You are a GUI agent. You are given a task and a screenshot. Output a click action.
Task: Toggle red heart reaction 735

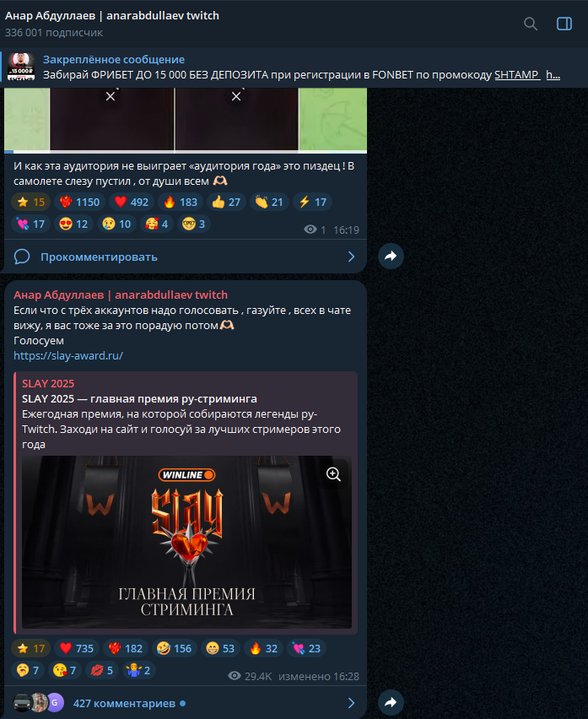click(77, 648)
